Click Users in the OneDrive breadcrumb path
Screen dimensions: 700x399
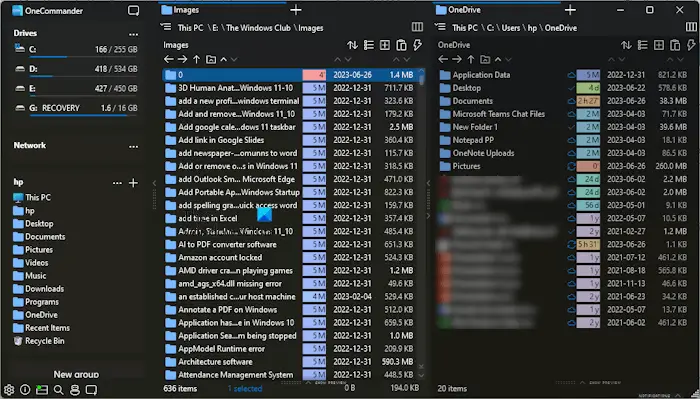coord(511,28)
